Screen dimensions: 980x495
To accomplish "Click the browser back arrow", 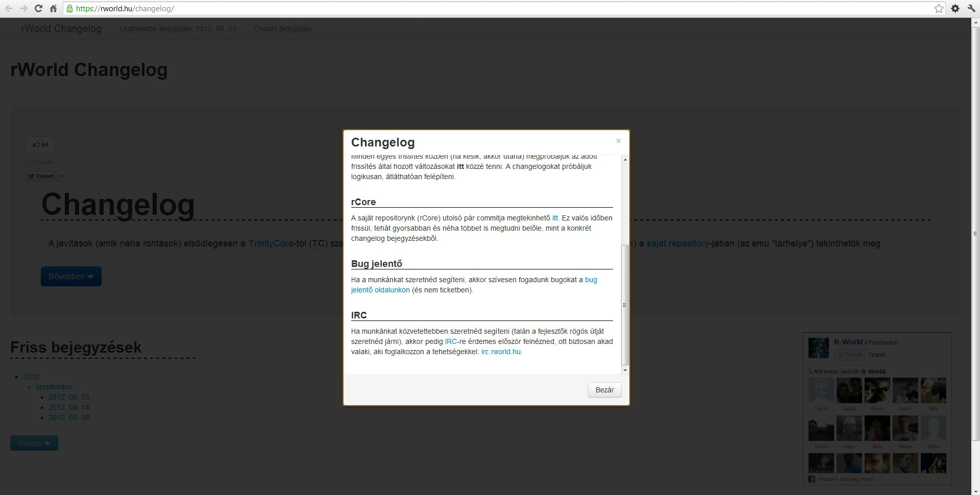I will point(9,9).
